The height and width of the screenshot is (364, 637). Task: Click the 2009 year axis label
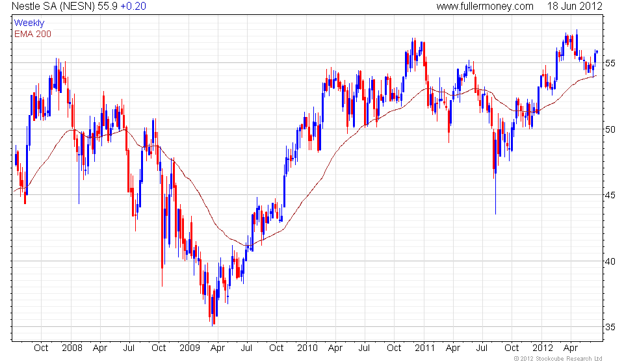(190, 348)
